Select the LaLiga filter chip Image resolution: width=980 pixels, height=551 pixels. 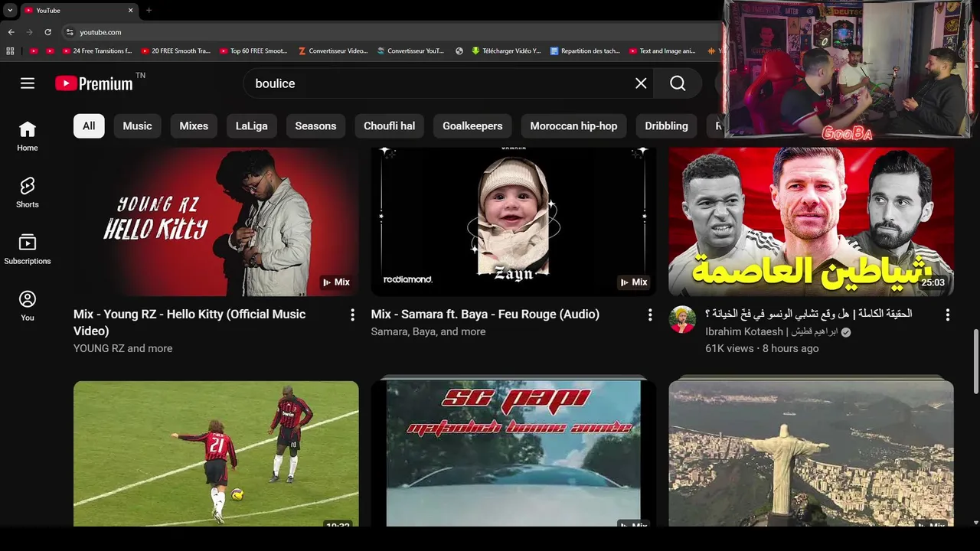252,126
